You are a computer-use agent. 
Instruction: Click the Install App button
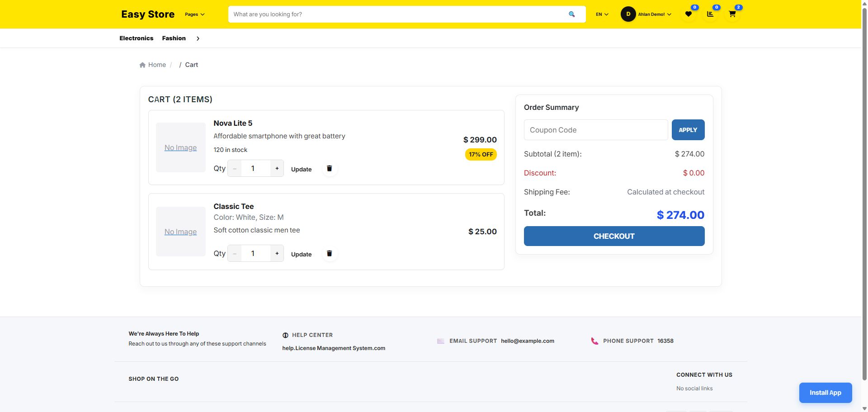825,393
